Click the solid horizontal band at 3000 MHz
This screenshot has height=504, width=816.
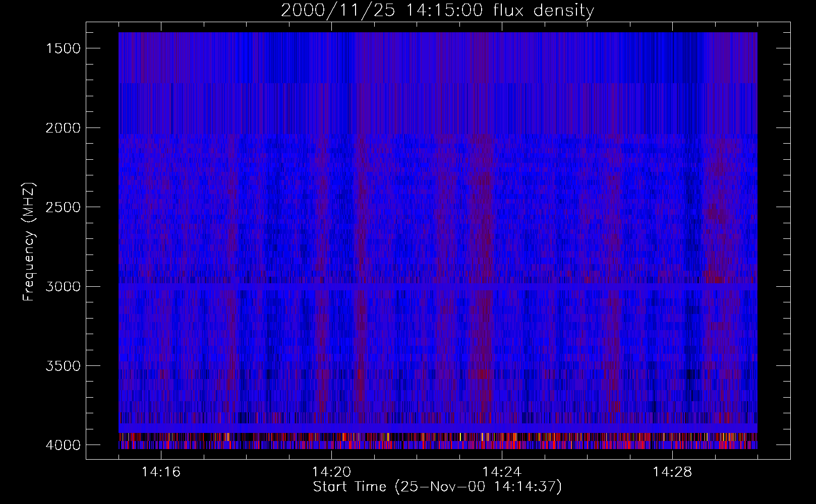pyautogui.click(x=438, y=286)
